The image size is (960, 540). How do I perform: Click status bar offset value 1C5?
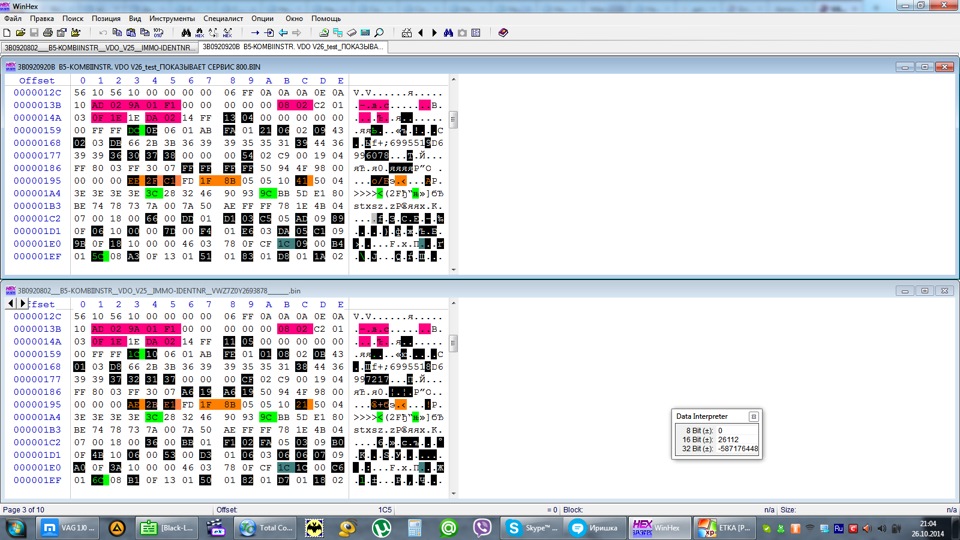pyautogui.click(x=384, y=509)
